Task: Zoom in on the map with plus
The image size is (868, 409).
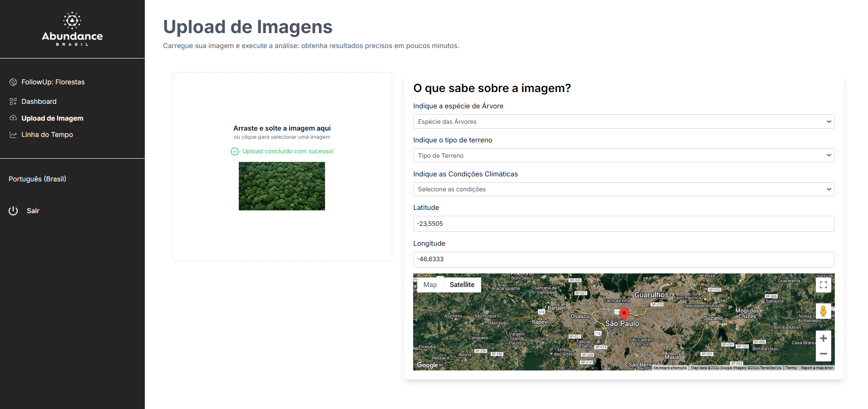Action: 823,338
